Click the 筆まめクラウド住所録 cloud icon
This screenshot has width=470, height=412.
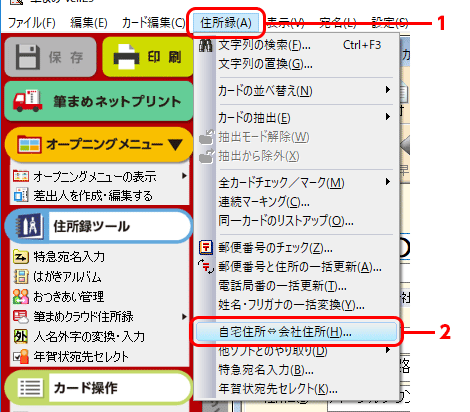pyautogui.click(x=21, y=317)
